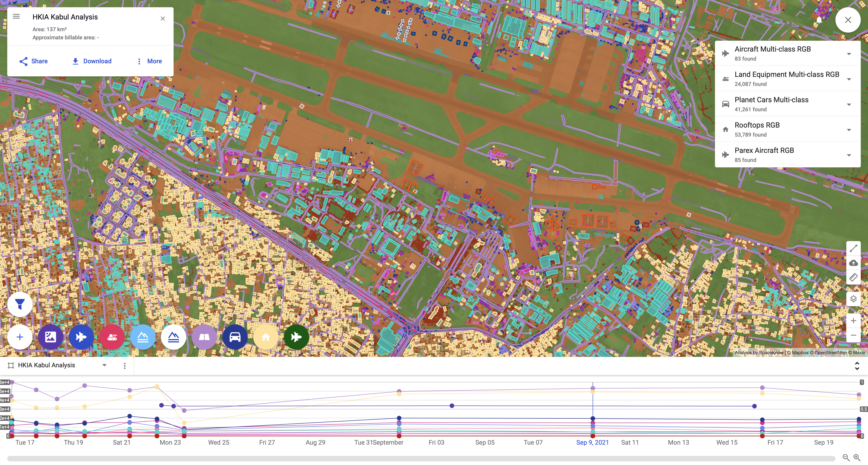
Task: Open the HKIA Kabul Analysis selector dropdown
Action: [x=104, y=365]
